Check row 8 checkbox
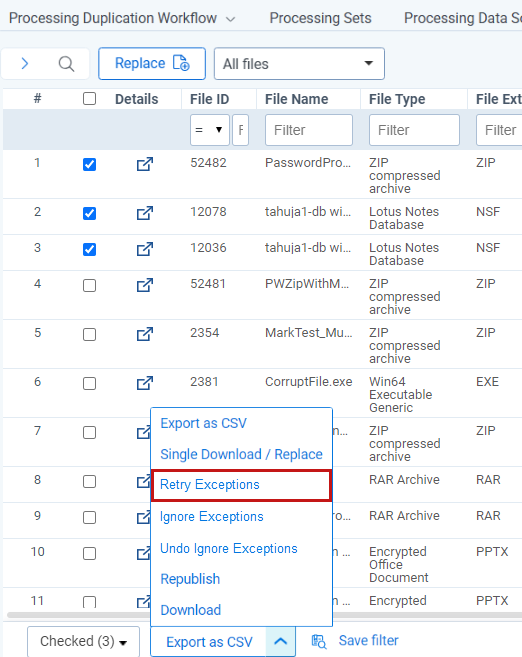Image resolution: width=522 pixels, height=657 pixels. coord(89,481)
